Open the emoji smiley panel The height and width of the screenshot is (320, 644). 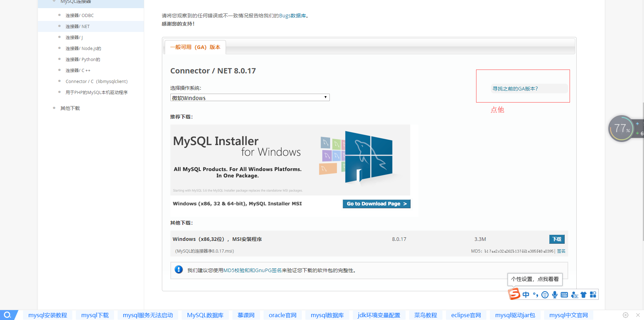tap(545, 295)
